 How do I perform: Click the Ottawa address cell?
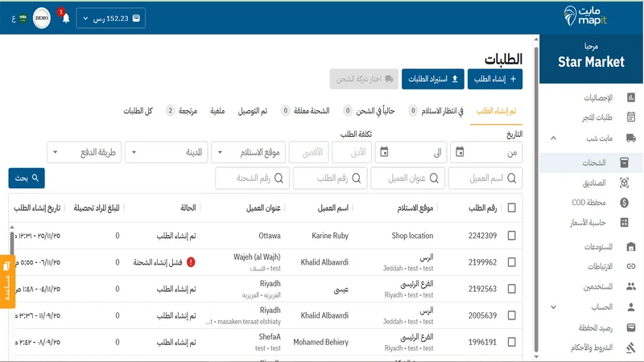[x=270, y=236]
